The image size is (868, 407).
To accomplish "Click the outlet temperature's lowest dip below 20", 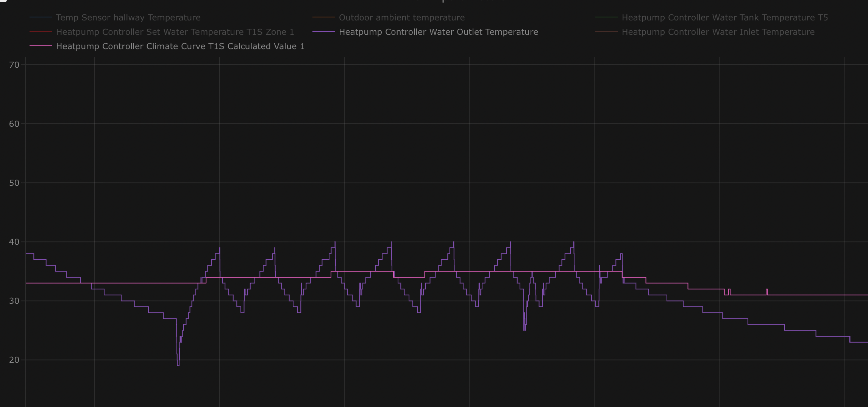I will [x=178, y=365].
